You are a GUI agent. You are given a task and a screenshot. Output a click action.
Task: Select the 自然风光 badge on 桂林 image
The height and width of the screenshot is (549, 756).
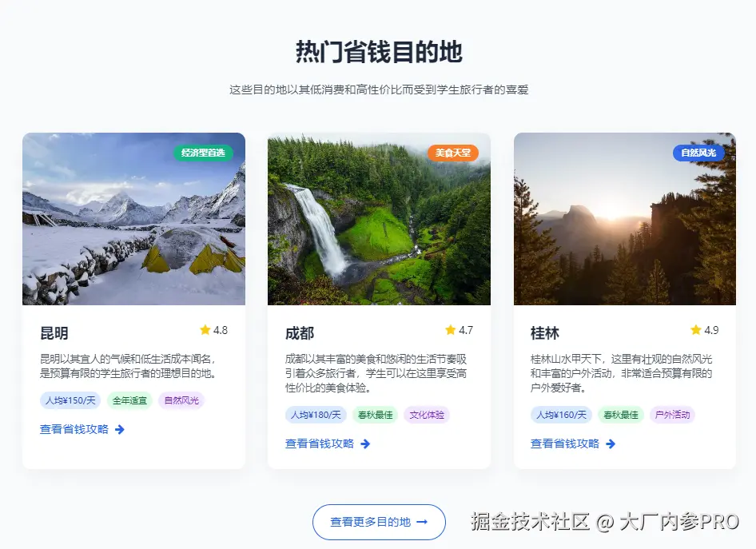[x=698, y=153]
